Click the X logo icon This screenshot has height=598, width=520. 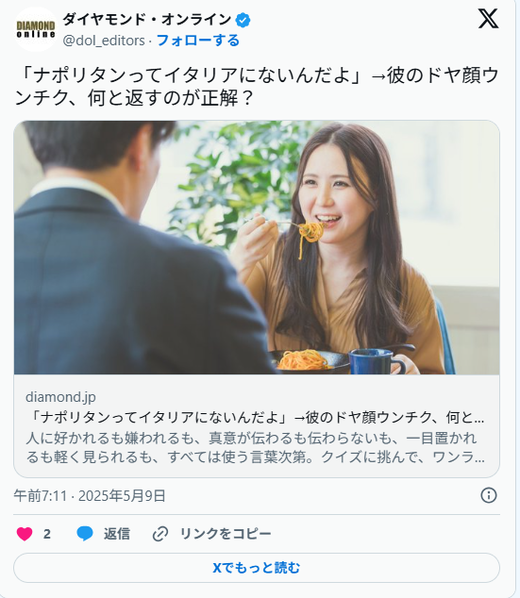click(488, 19)
